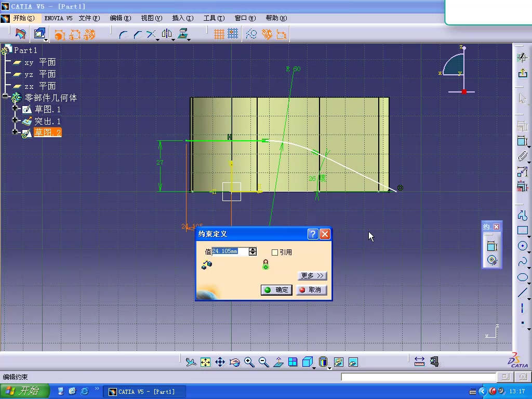The width and height of the screenshot is (532, 399).
Task: Click the Auto Constraint paperclip icon
Action: tap(522, 156)
